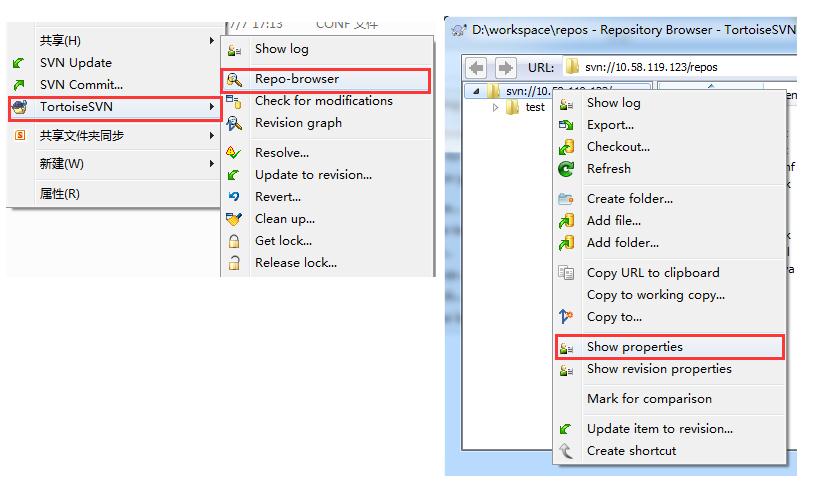This screenshot has width=816, height=487.
Task: Choose Checkout menu entry text
Action: point(618,147)
